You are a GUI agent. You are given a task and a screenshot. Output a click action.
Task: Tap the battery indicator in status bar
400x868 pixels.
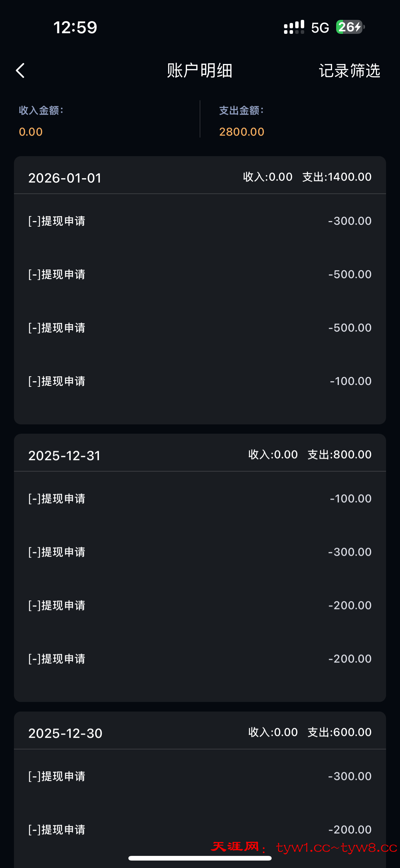pyautogui.click(x=350, y=27)
